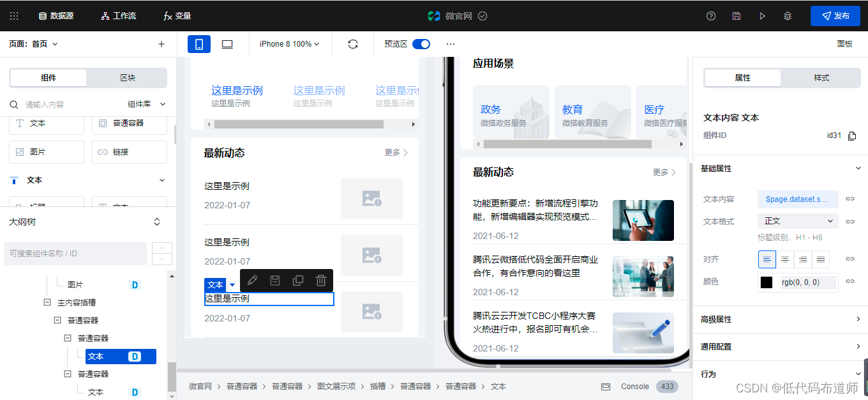The width and height of the screenshot is (868, 400).
Task: Open the more options ellipsis menu
Action: [x=451, y=44]
